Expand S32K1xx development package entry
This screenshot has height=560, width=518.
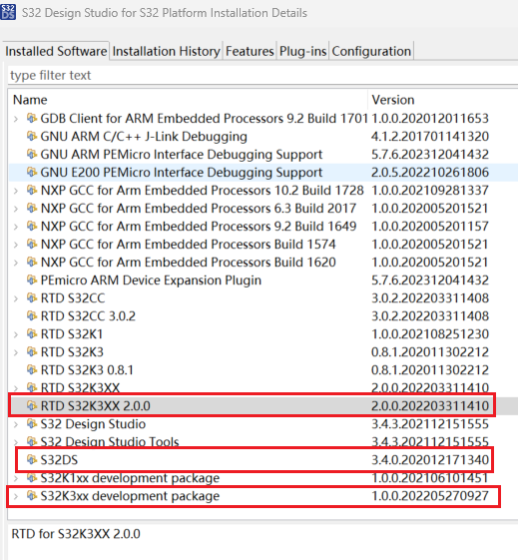[x=16, y=478]
